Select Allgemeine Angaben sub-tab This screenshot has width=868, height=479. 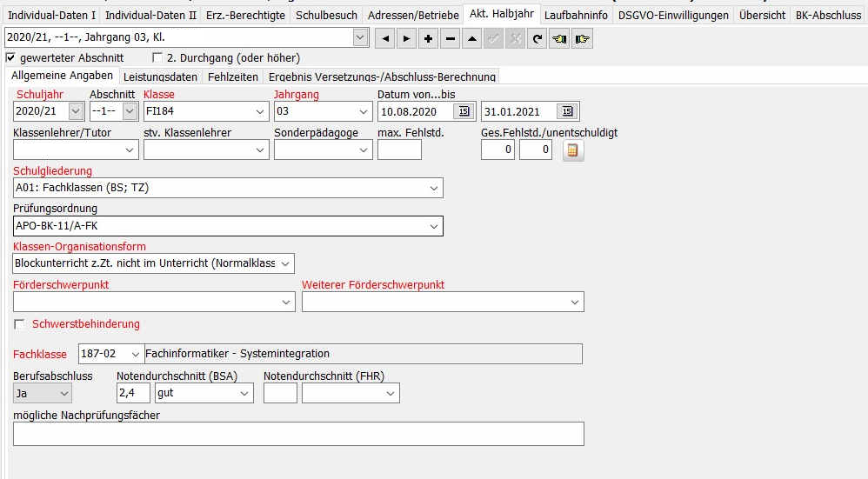pyautogui.click(x=62, y=76)
